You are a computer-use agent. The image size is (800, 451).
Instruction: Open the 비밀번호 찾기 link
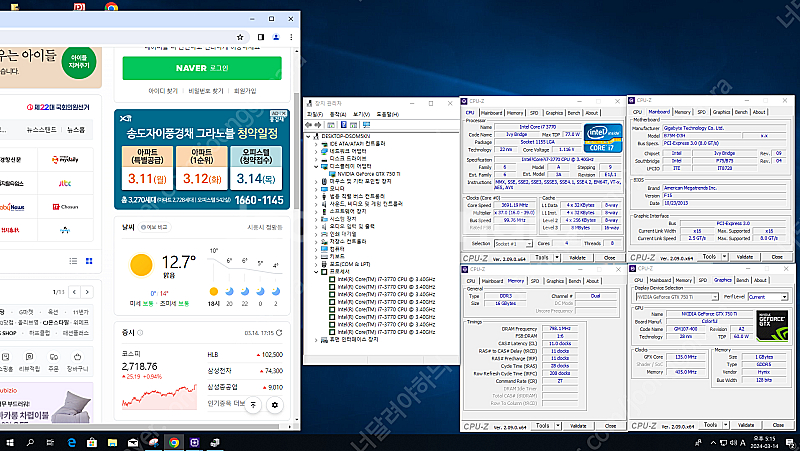pyautogui.click(x=206, y=91)
